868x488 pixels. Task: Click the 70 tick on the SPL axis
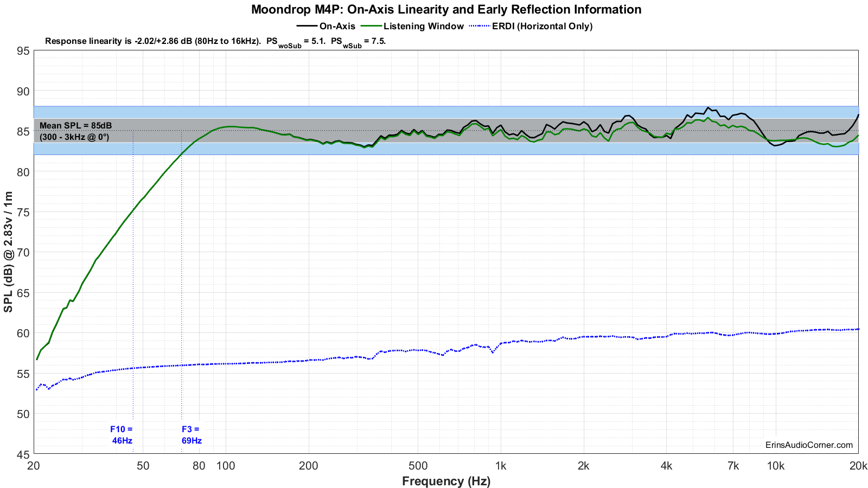click(x=23, y=253)
